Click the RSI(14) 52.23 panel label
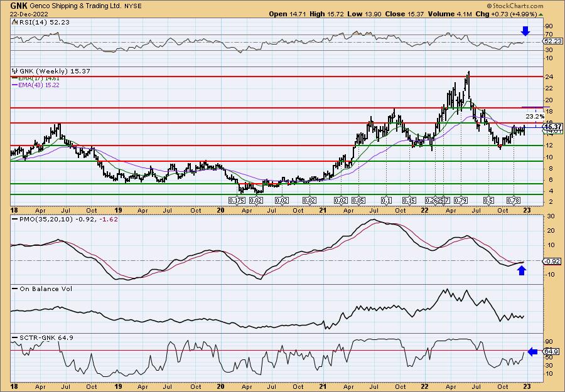Screen dimensions: 565x392 tap(43, 22)
